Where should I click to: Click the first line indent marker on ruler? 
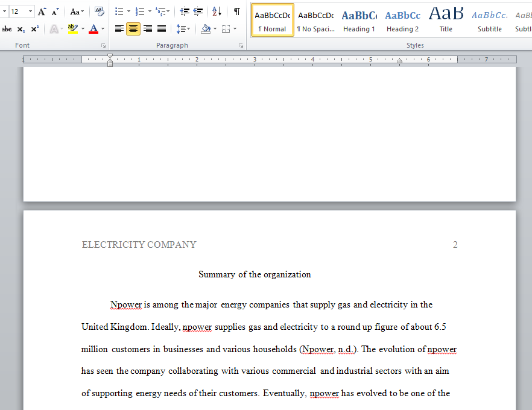coord(110,56)
